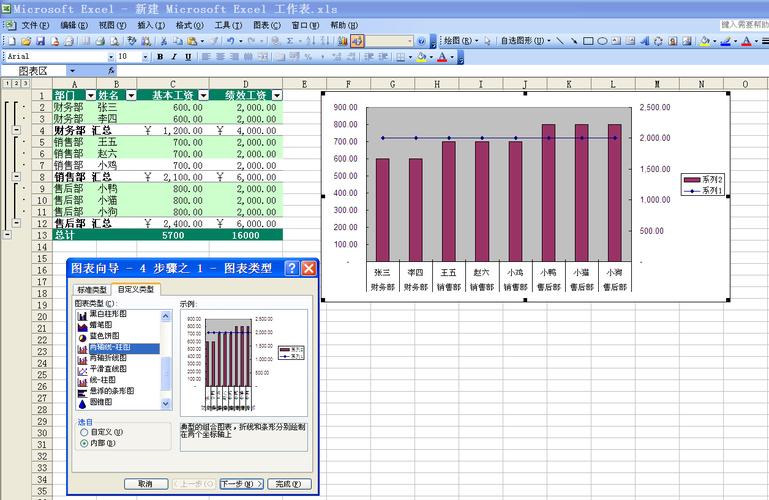Click the Undo arrow icon
Viewport: 769px width, 500px height.
pyautogui.click(x=230, y=41)
